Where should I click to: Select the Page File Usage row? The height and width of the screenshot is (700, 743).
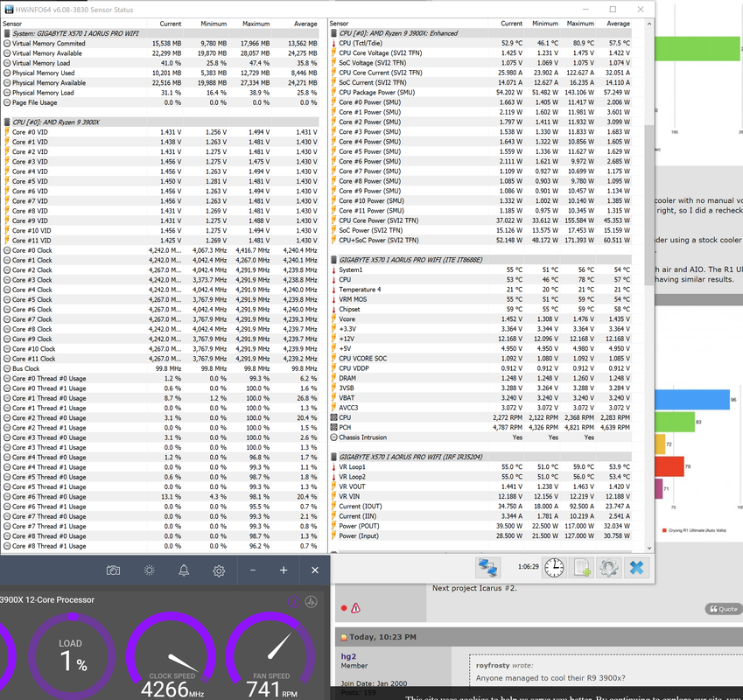coord(161,102)
